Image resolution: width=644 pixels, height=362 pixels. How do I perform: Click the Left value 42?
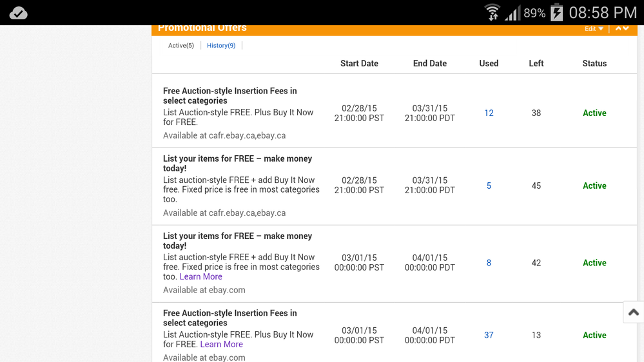pos(536,263)
